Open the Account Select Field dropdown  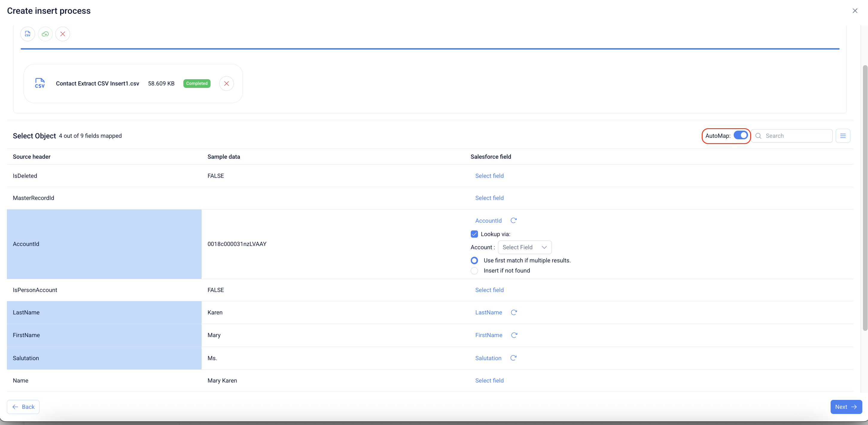524,247
